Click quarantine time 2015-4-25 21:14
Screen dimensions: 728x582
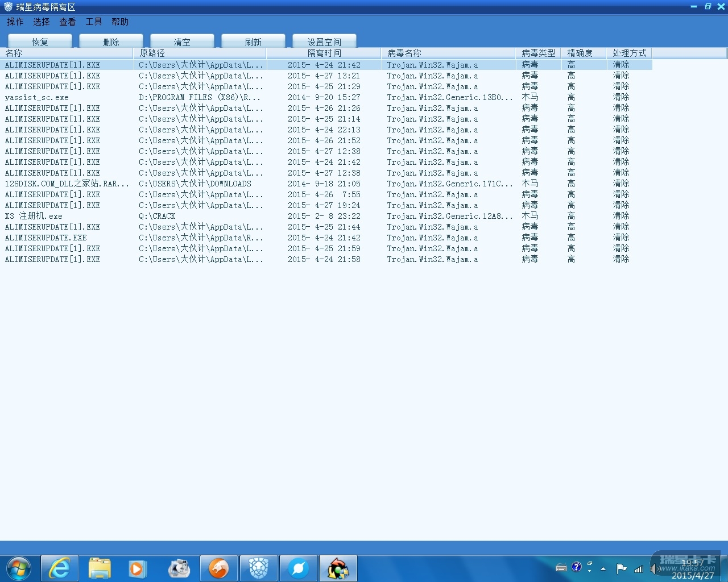click(324, 119)
